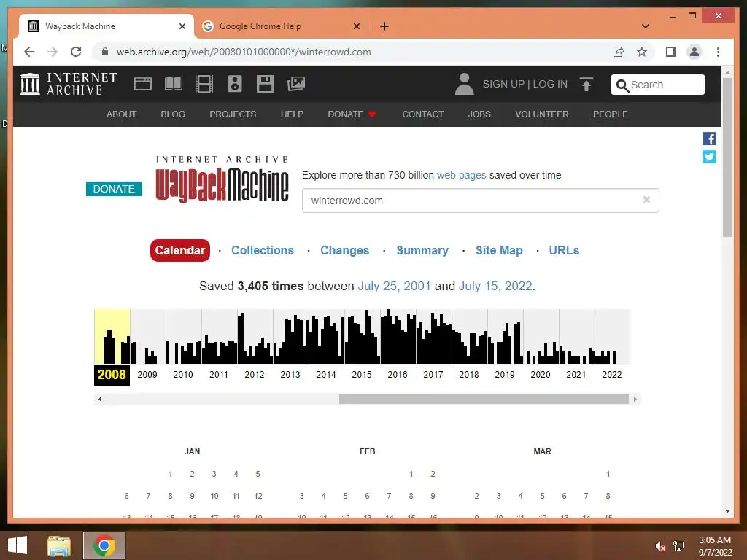747x560 pixels.
Task: Open the July 25, 2001 capture link
Action: (x=394, y=286)
